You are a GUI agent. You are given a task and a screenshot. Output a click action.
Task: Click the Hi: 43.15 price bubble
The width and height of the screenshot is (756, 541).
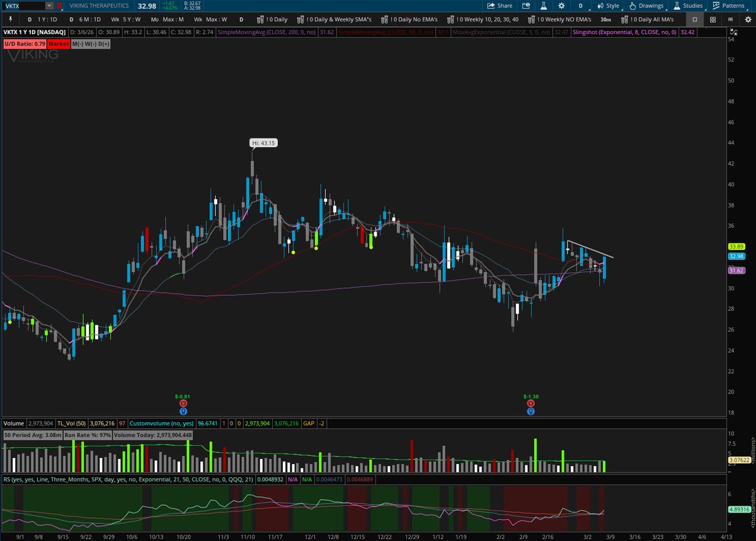tap(263, 143)
